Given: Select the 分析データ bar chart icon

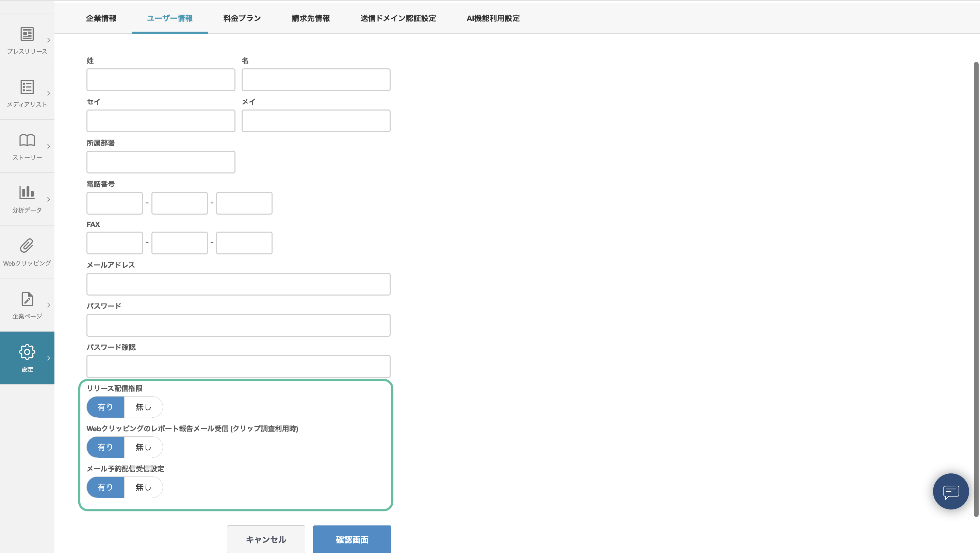Looking at the screenshot, I should point(27,192).
